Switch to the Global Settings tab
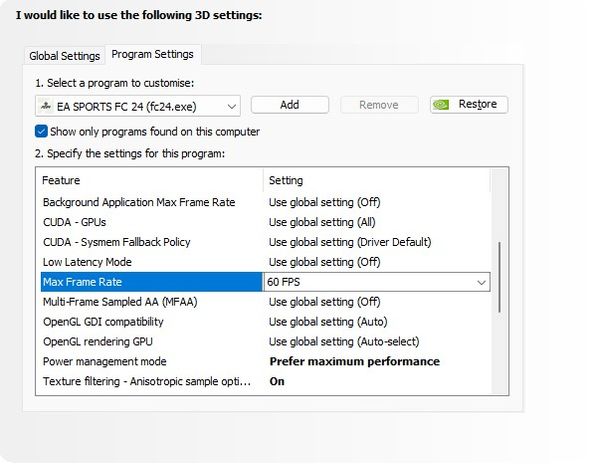This screenshot has width=600, height=474. (64, 56)
